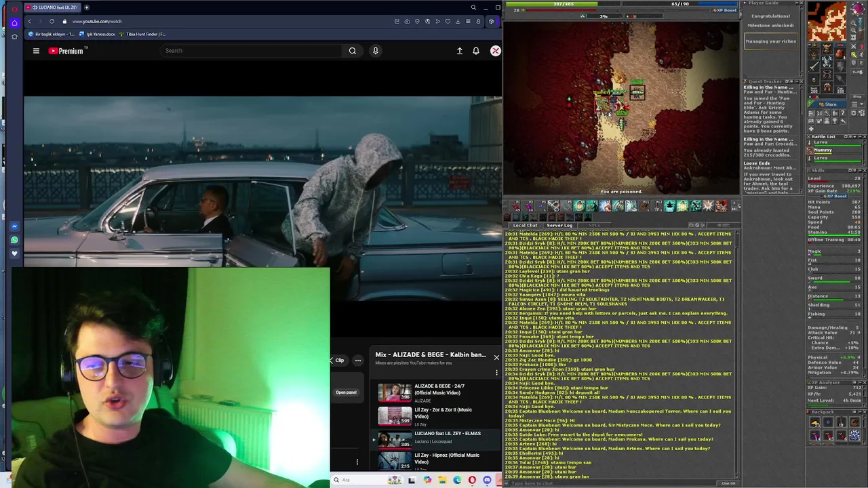Open the 'Tibia Hunt Finder' bookmark
Viewport: 868px width, 488px height.
coord(142,34)
